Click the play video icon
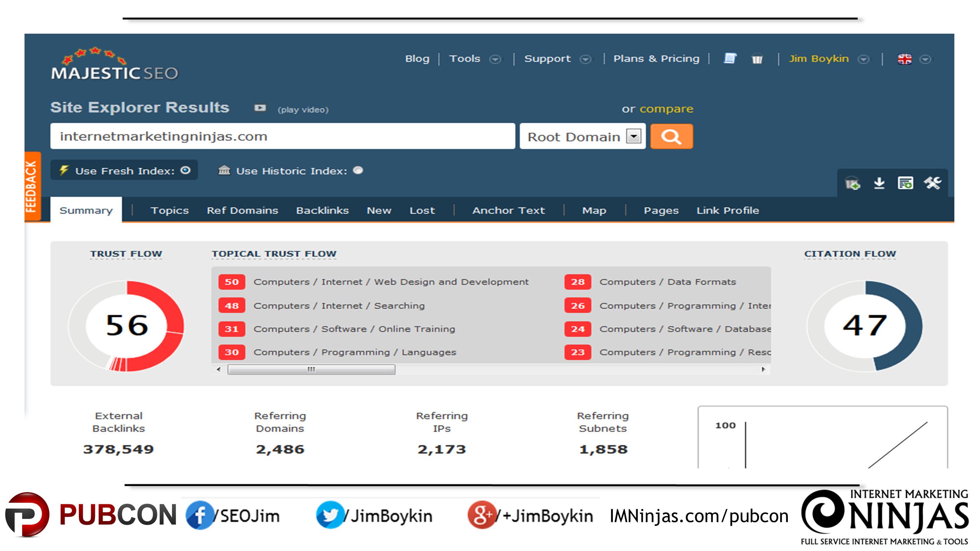This screenshot has height=551, width=980. coord(260,108)
